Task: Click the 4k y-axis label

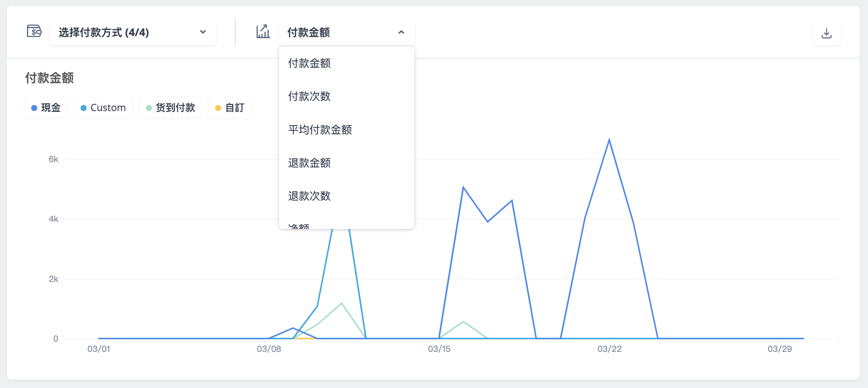Action: coord(54,219)
